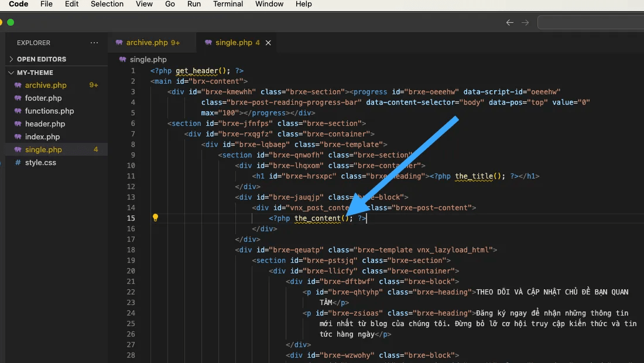This screenshot has height=363, width=644.
Task: Click the EXPLORER panel title
Action: tap(34, 43)
